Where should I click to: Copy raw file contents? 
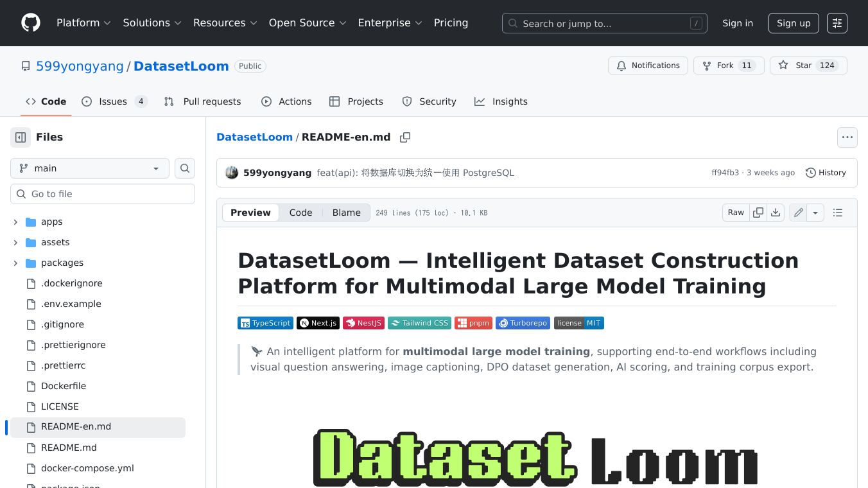pos(758,213)
